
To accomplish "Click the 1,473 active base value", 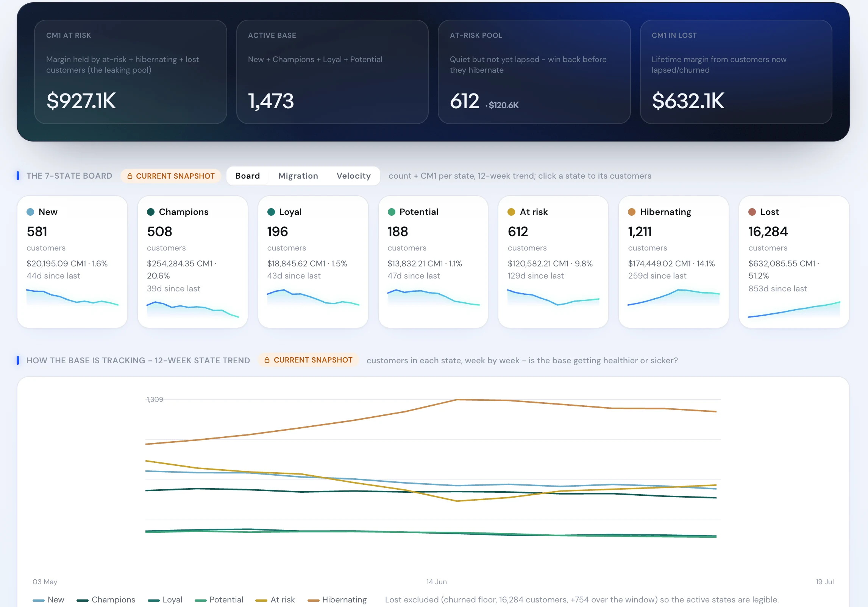I will [x=271, y=101].
